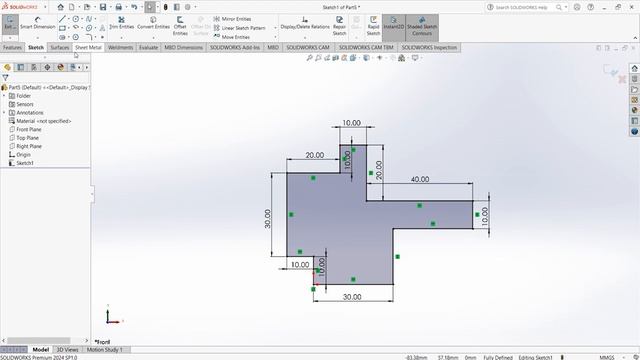This screenshot has width=640, height=360.
Task: Select the Smart Dimension tool
Action: [38, 23]
